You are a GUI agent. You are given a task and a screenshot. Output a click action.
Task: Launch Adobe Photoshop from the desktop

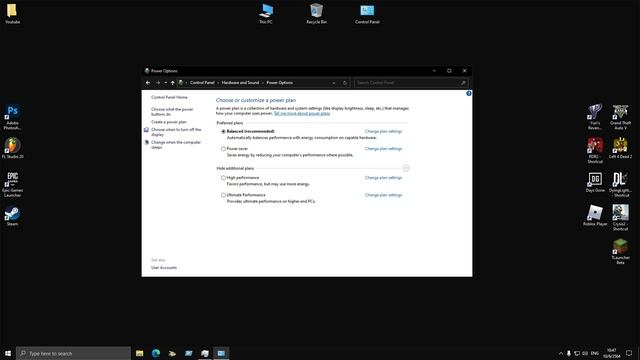[x=12, y=117]
